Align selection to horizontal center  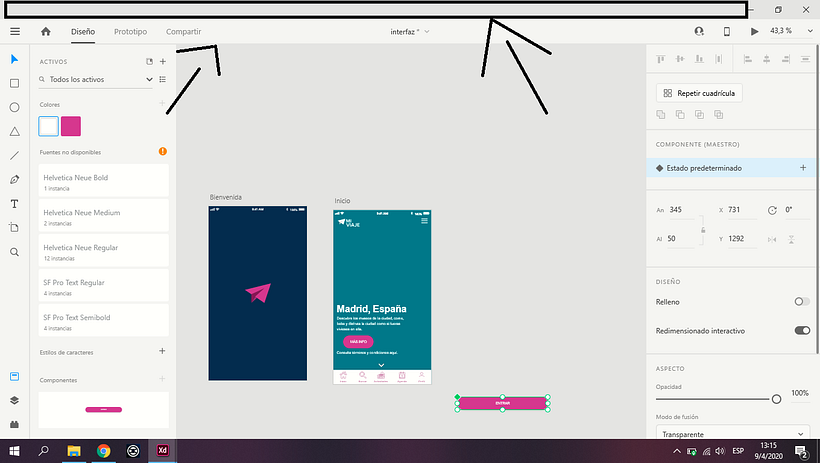click(x=767, y=59)
